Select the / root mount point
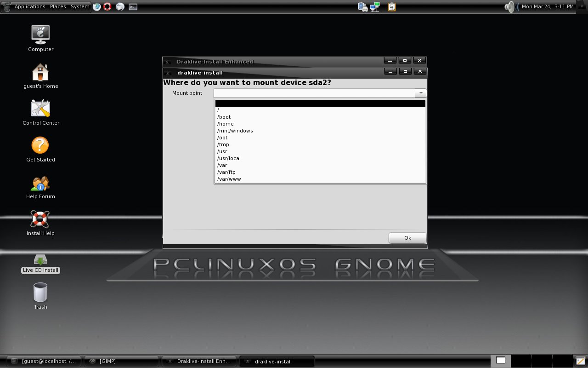Screen dimensions: 588x368 click(320, 110)
